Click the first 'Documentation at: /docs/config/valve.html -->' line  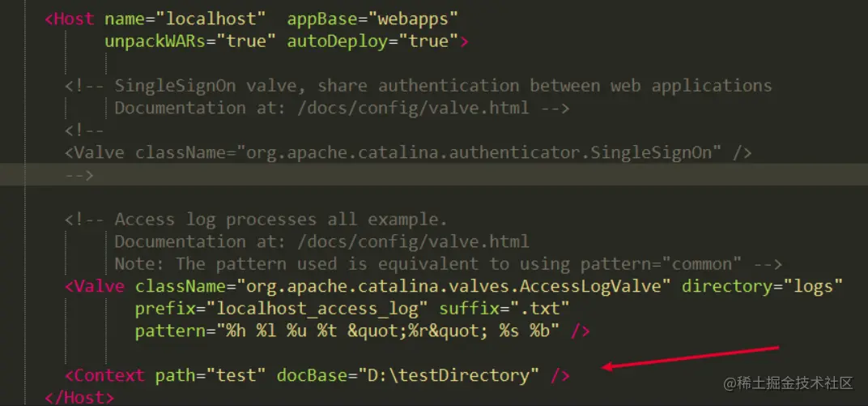[x=342, y=108]
